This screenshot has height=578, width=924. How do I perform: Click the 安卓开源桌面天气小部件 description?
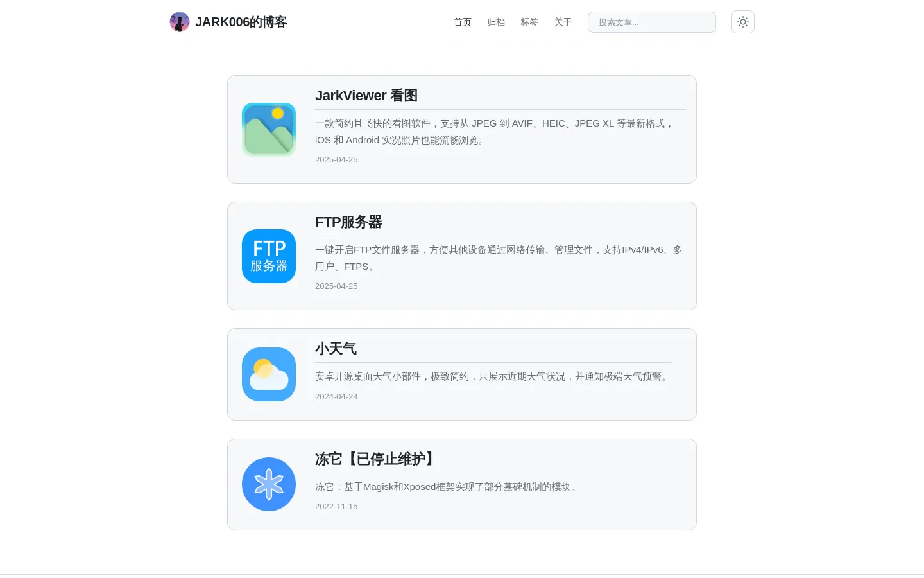click(493, 376)
